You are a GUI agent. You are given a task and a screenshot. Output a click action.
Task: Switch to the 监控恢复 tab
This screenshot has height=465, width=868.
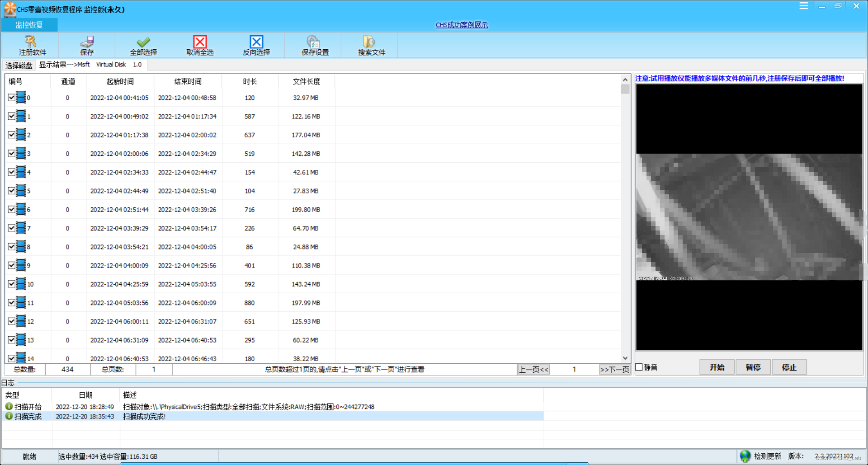pos(29,25)
